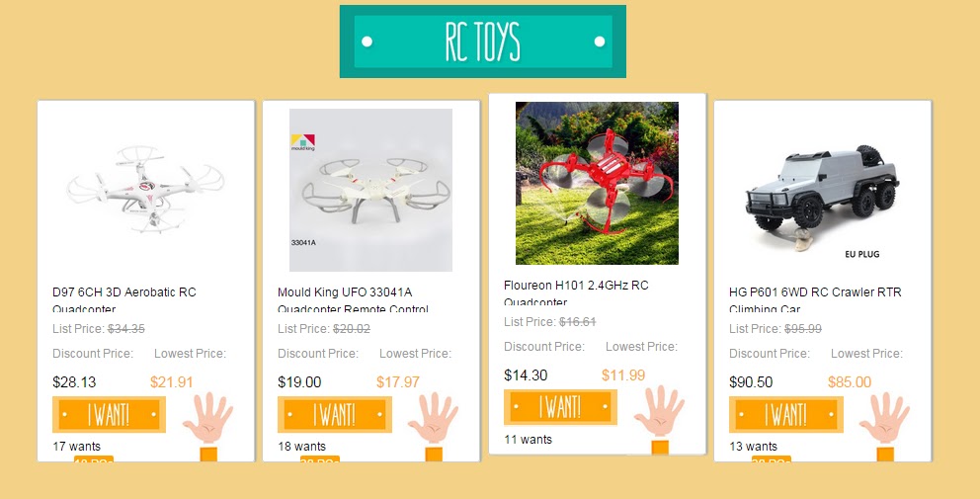Screen dimensions: 980x499
Task: Open the red Floureon quadcopter image
Action: coord(597,183)
